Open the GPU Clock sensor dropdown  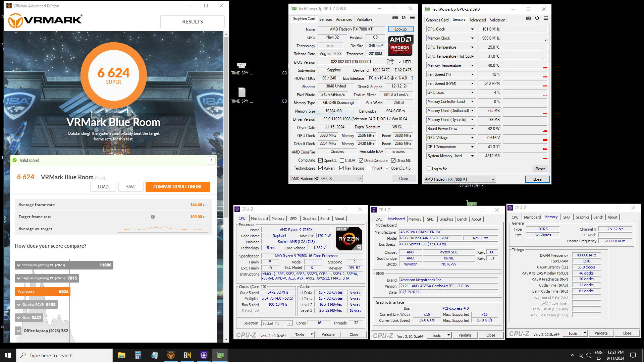[x=472, y=29]
